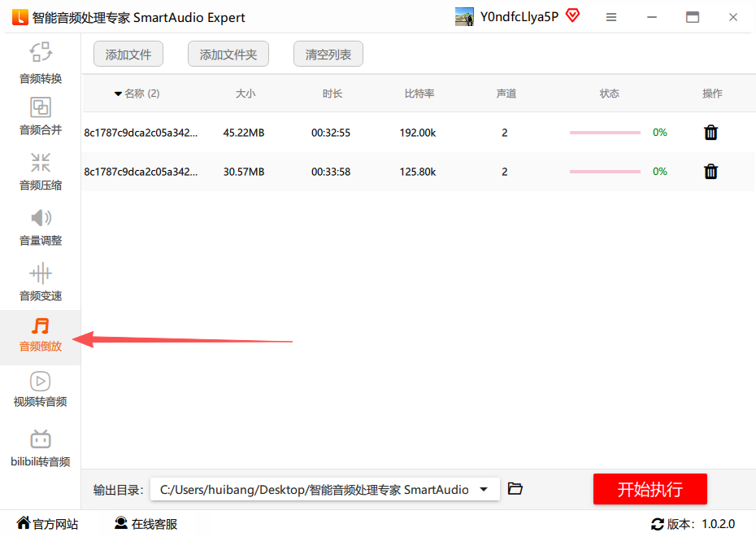This screenshot has height=537, width=756.
Task: Select the 音量调整 volume adjust tool
Action: [41, 225]
